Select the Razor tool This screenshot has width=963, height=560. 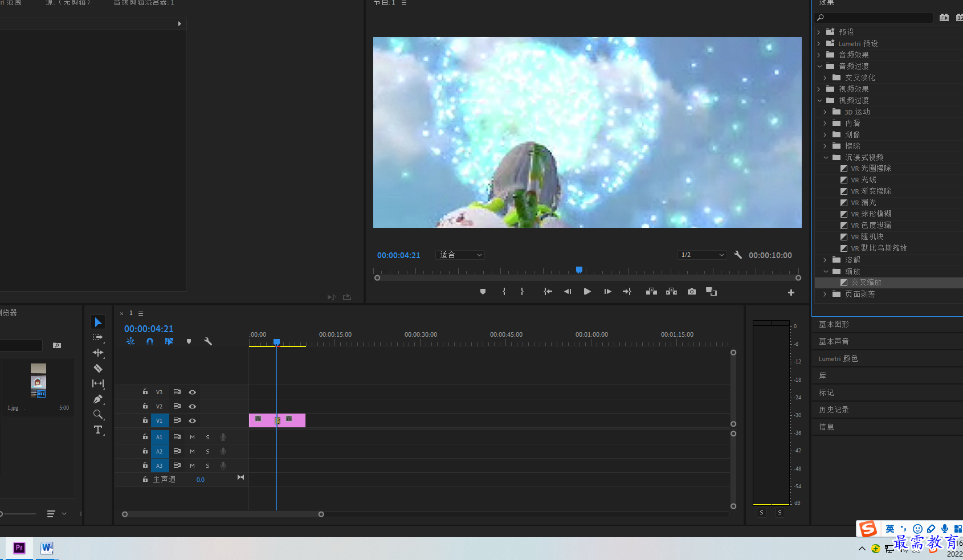98,368
